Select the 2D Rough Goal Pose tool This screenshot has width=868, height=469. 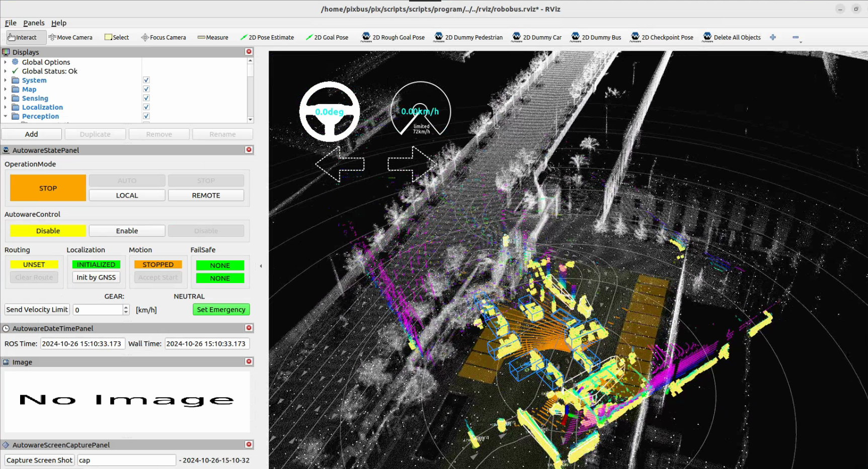point(393,37)
